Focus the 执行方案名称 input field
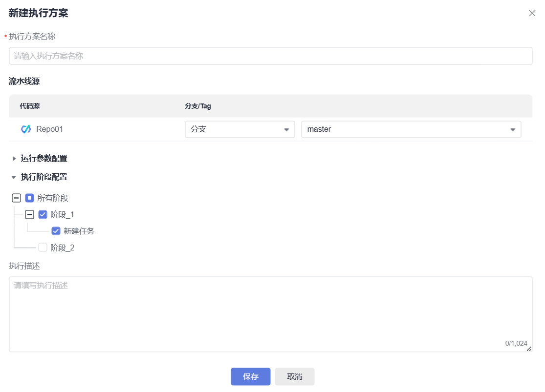 click(x=270, y=56)
